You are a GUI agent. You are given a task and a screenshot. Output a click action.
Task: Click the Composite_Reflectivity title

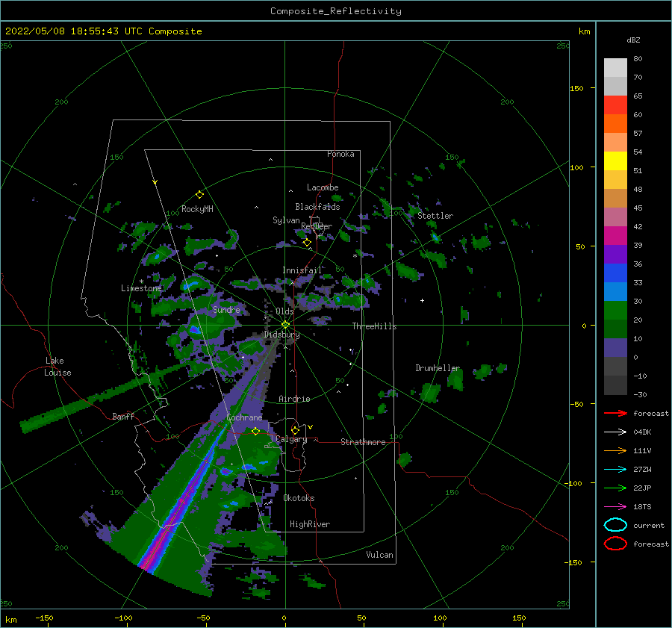(335, 11)
